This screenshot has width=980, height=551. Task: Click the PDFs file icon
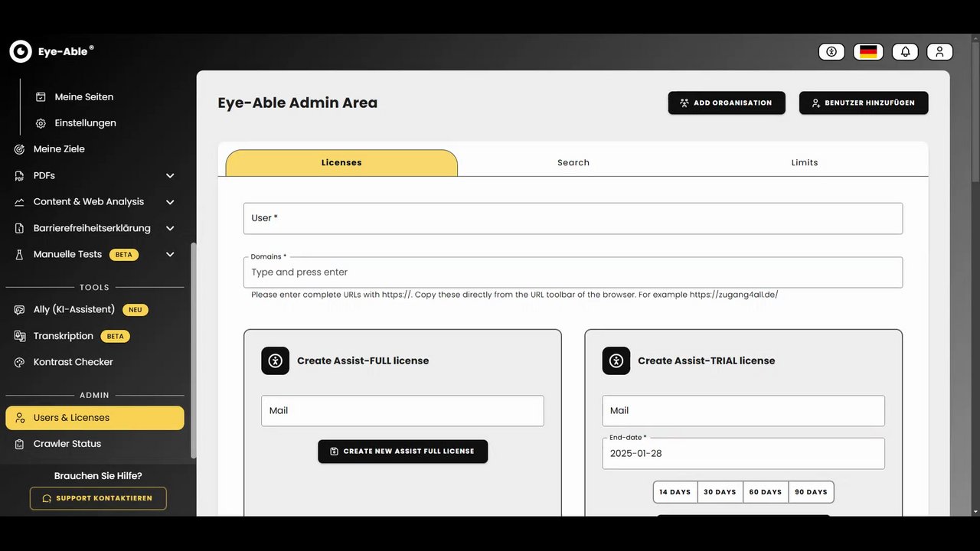20,175
